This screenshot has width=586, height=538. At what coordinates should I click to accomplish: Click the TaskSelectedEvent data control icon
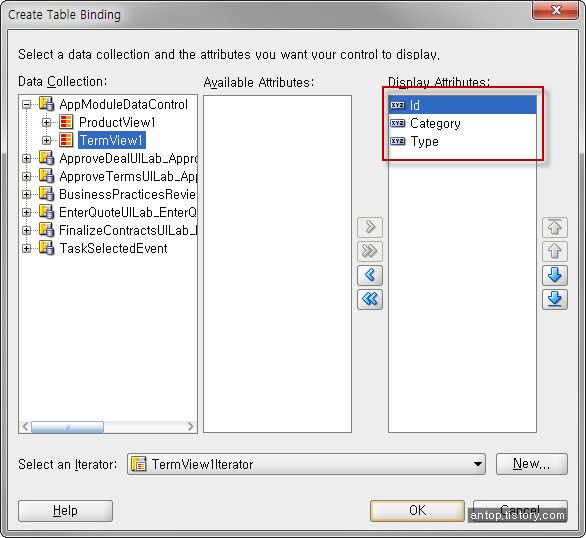(47, 248)
